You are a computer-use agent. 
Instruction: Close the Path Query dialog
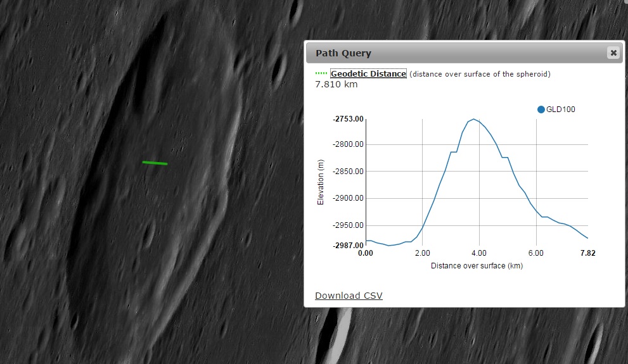613,53
